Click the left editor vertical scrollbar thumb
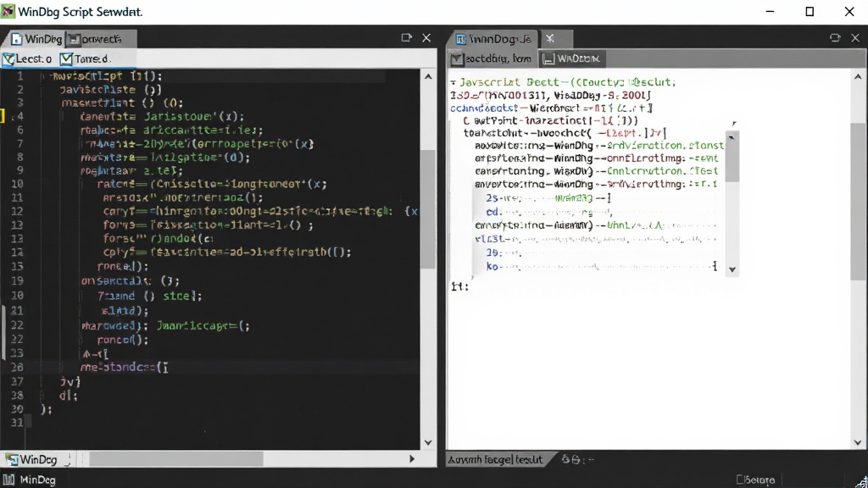This screenshot has width=868, height=488. 428,209
